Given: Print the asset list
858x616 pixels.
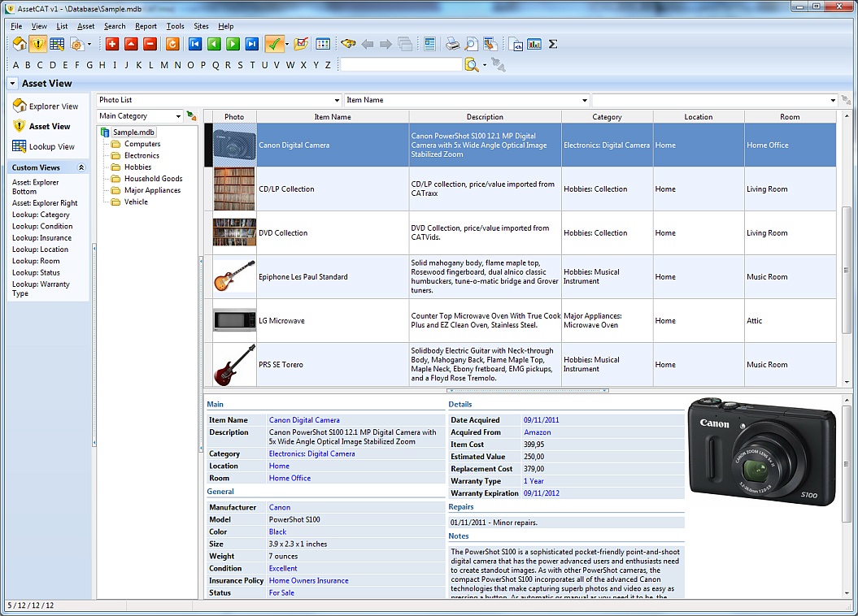Looking at the screenshot, I should [454, 43].
